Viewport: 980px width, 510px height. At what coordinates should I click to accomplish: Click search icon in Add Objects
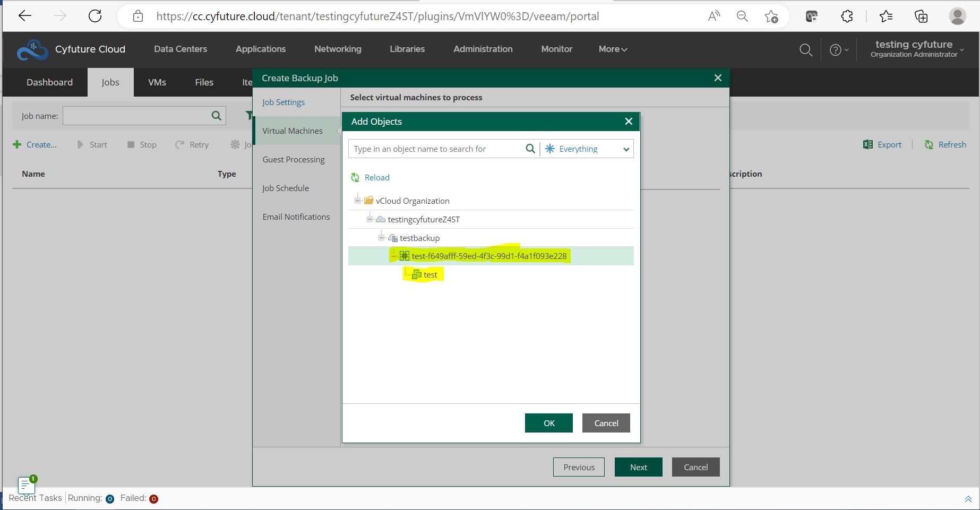(530, 149)
